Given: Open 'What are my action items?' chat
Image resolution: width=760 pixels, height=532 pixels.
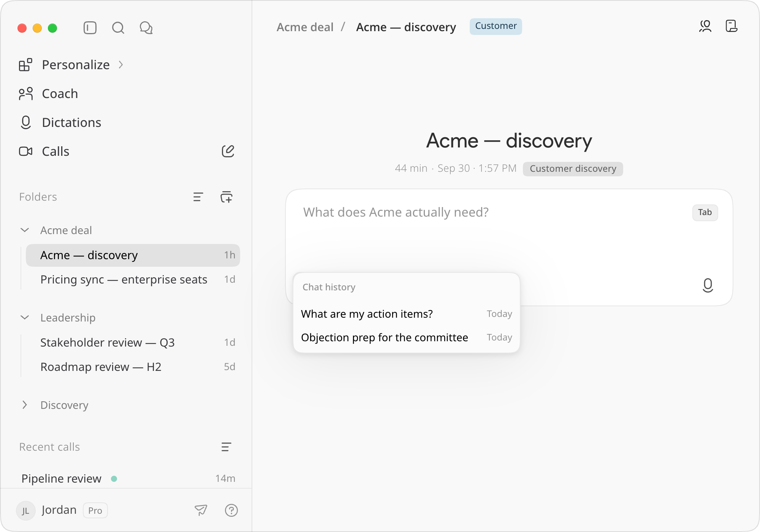Looking at the screenshot, I should tap(407, 314).
